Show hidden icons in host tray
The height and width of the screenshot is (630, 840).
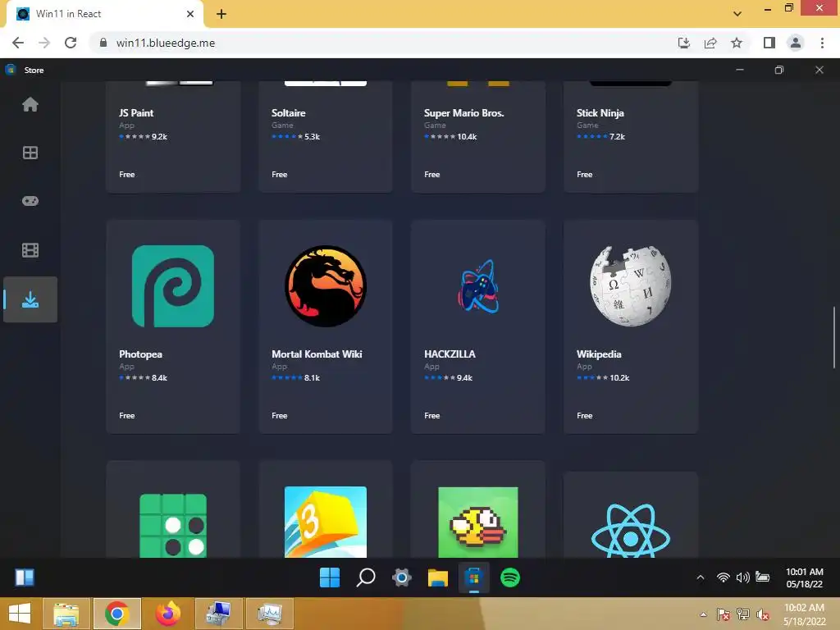[703, 614]
